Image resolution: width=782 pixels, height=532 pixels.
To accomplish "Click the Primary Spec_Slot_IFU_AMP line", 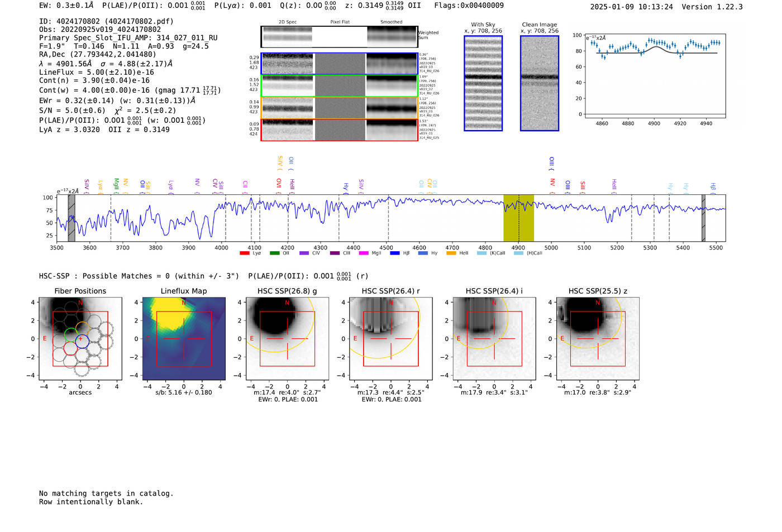I will click(128, 38).
